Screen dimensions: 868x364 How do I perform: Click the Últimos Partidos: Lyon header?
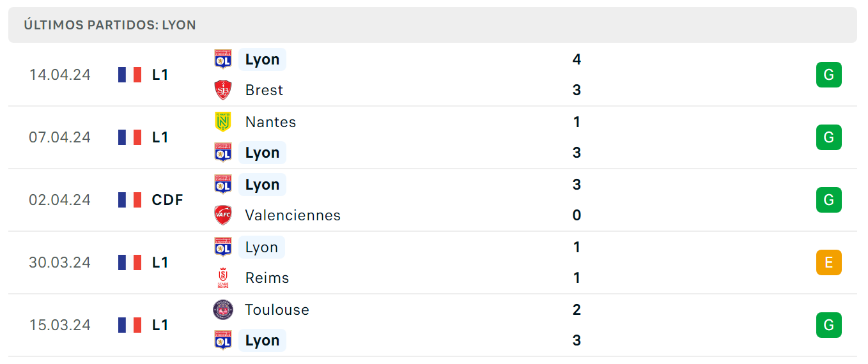click(x=110, y=25)
